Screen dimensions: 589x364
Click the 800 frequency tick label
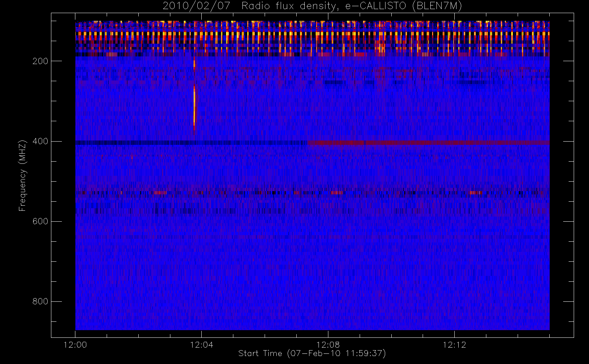pos(40,301)
